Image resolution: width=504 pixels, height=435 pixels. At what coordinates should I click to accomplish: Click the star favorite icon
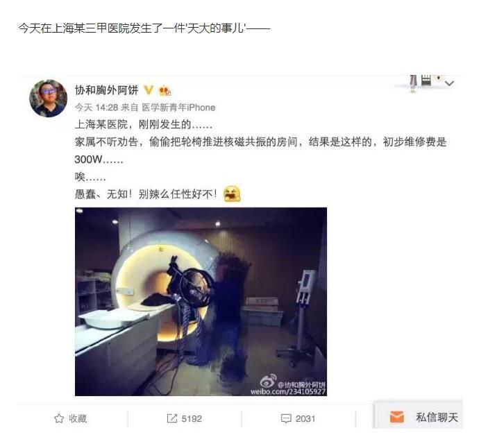coord(59,418)
